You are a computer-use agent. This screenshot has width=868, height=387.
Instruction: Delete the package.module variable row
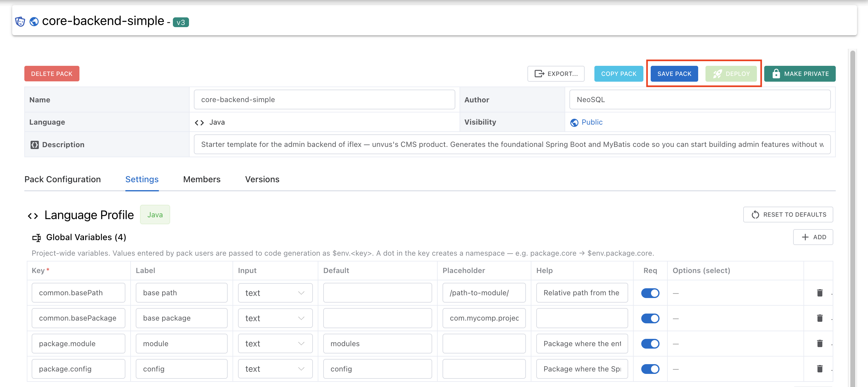[820, 343]
